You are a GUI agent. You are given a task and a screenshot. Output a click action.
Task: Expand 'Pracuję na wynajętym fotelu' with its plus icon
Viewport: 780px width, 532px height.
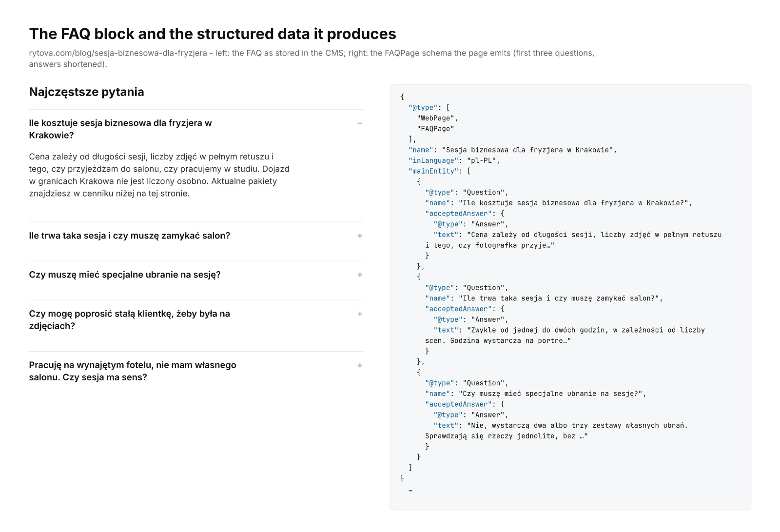pyautogui.click(x=360, y=365)
